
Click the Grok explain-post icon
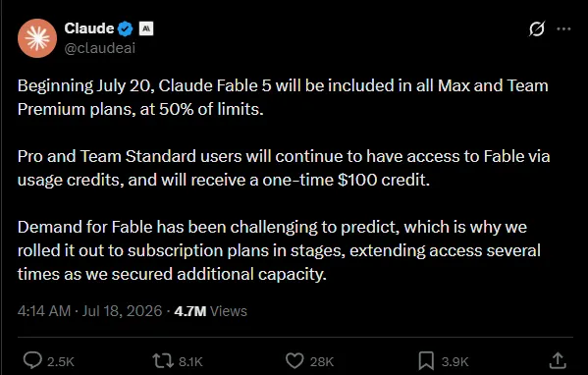point(537,28)
